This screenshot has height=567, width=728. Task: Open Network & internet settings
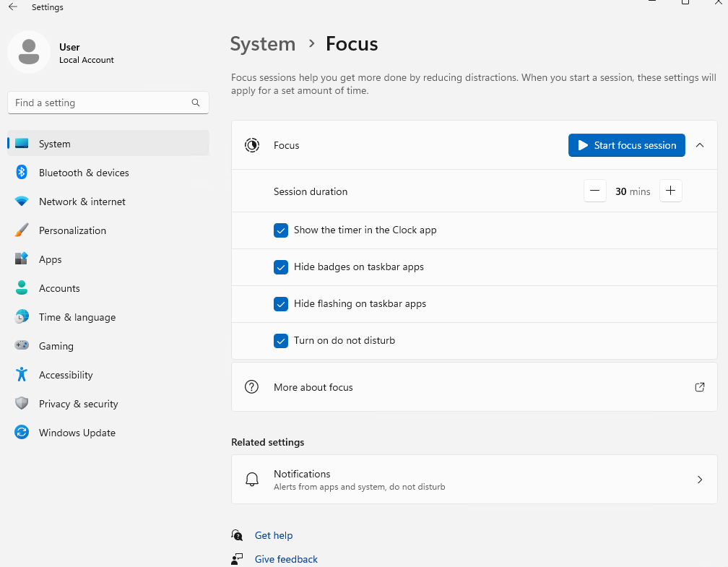tap(82, 202)
